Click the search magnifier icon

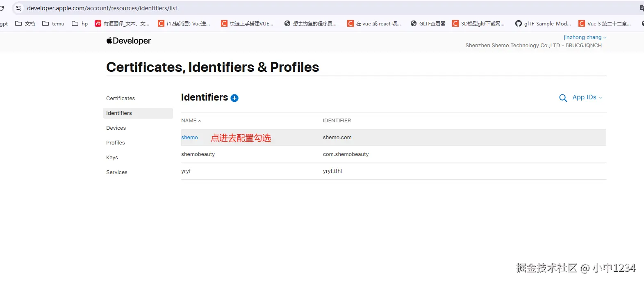click(563, 98)
